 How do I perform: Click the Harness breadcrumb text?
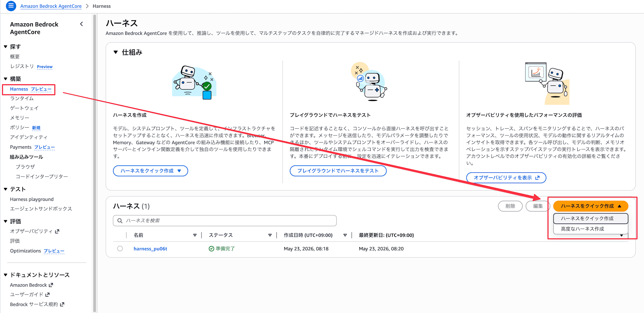[x=102, y=6]
